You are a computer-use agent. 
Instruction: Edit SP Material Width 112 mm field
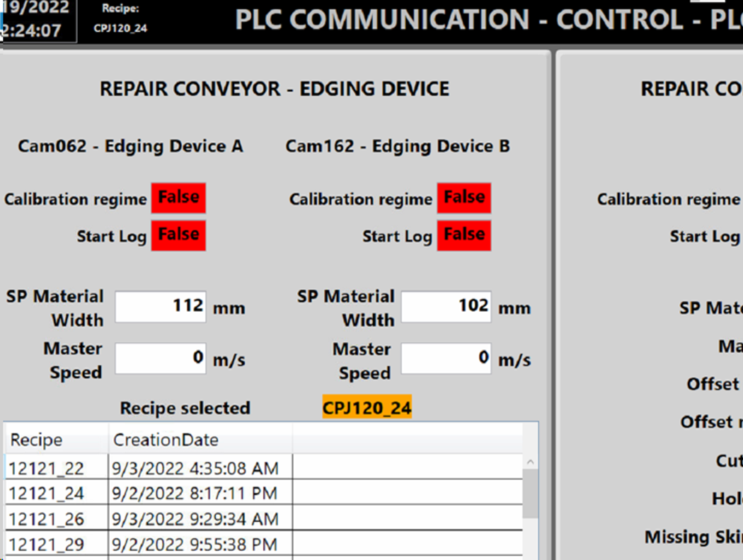pyautogui.click(x=160, y=304)
